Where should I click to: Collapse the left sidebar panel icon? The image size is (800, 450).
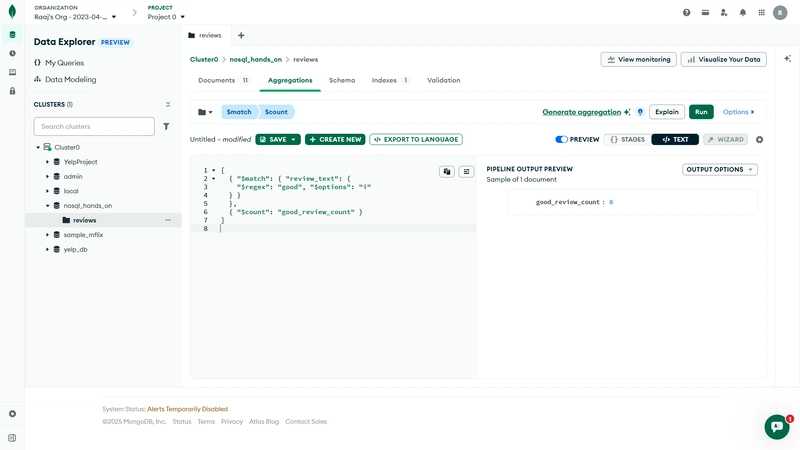(x=12, y=438)
